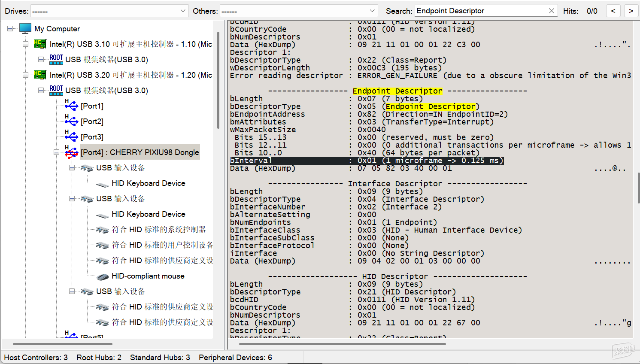This screenshot has height=364, width=640.
Task: Click the first HID Keyboard Device icon
Action: [103, 184]
